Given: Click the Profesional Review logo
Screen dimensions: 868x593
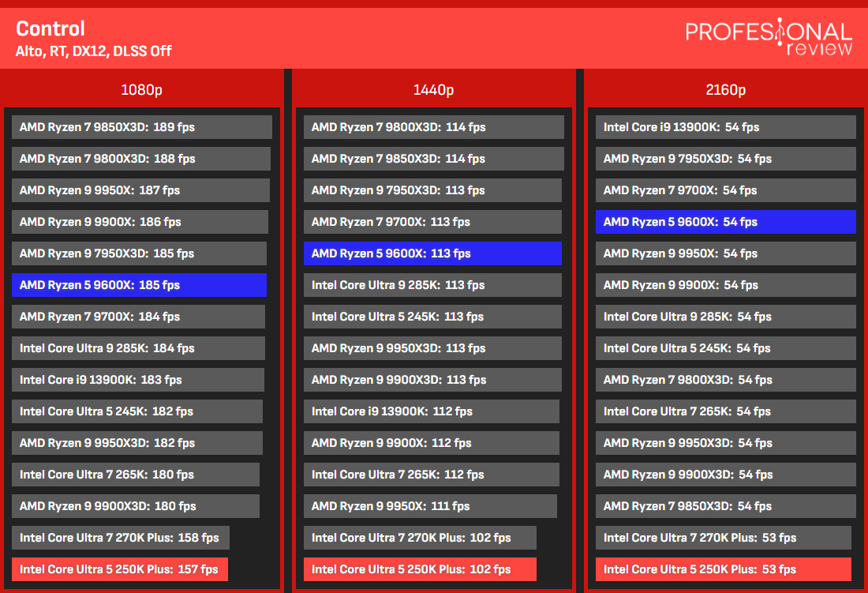Looking at the screenshot, I should point(769,37).
